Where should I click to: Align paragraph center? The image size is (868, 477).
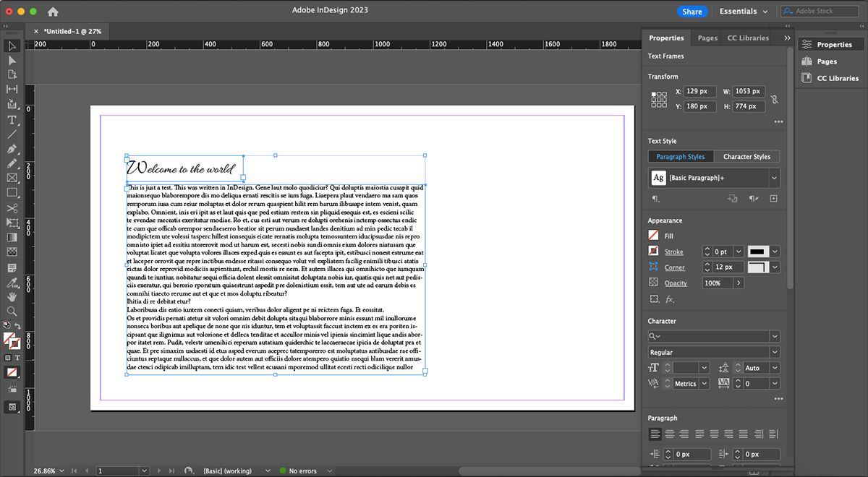(669, 434)
